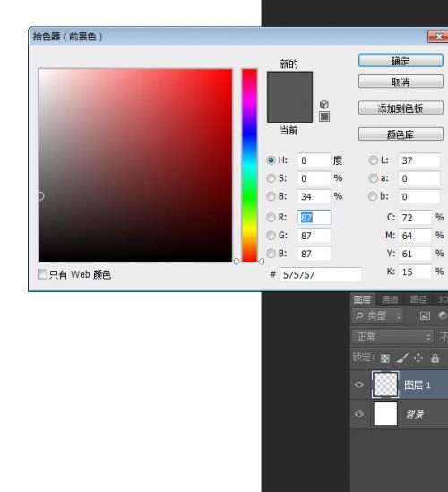Click the lock image pixels brush icon
The height and width of the screenshot is (492, 448).
[401, 358]
